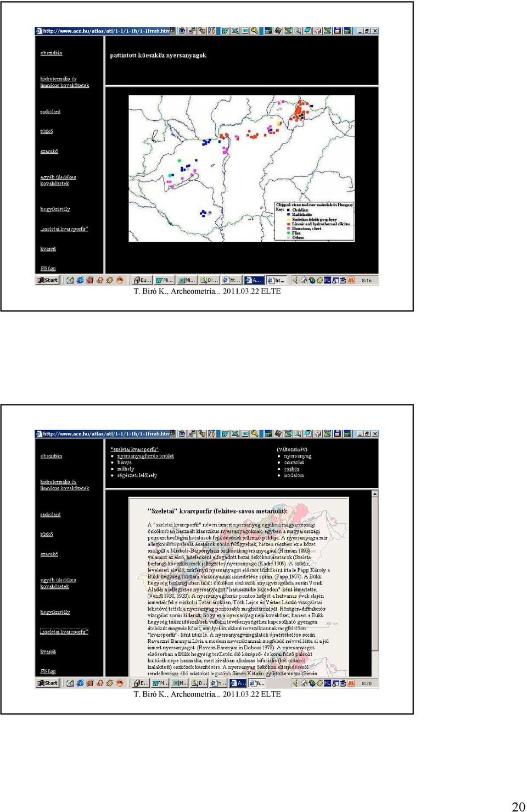Open nyersanyagforrás terület link in Szeletai window
527x812 pixels.
point(145,456)
